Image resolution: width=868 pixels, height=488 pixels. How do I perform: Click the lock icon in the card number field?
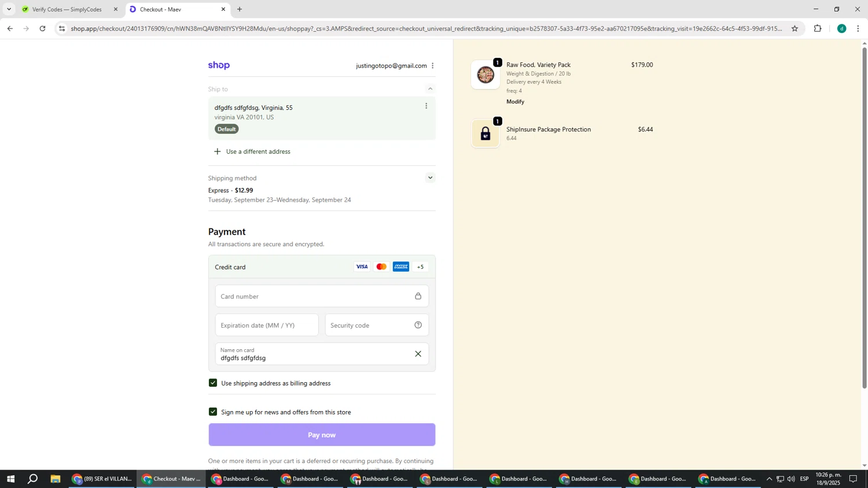coord(418,296)
